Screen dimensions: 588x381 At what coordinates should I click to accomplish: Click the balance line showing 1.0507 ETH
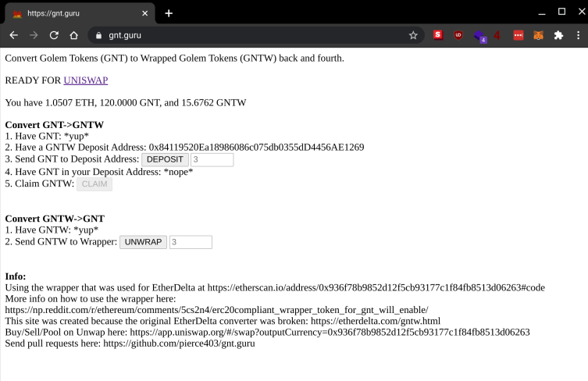126,102
